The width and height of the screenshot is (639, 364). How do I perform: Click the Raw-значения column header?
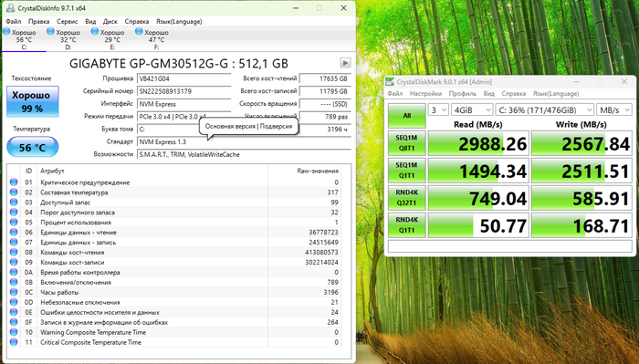point(318,171)
